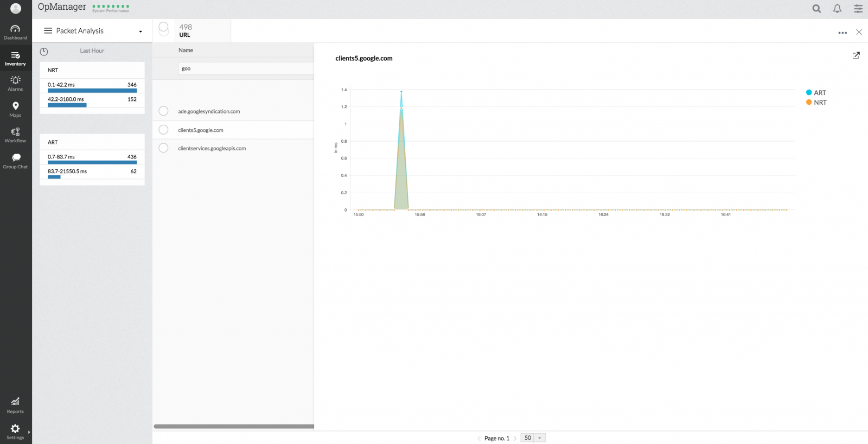This screenshot has height=444, width=868.
Task: Open clients5.google.com URL entry
Action: pyautogui.click(x=201, y=130)
